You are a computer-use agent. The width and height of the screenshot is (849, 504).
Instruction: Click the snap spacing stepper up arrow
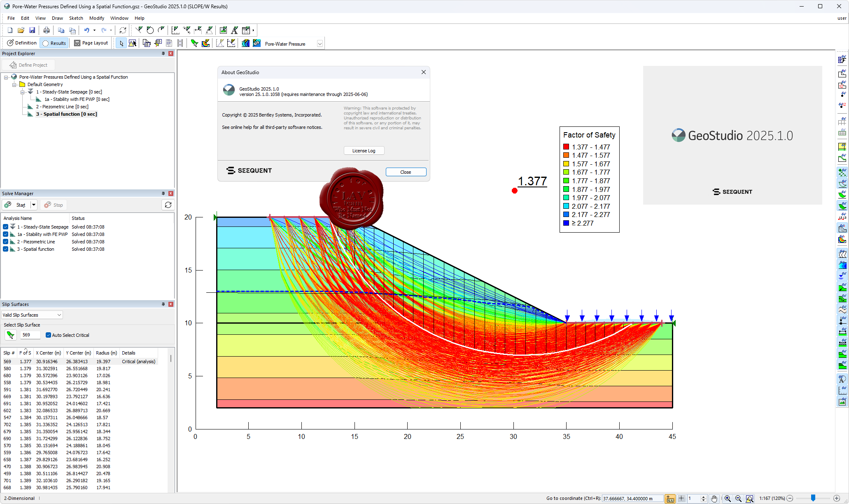click(x=704, y=497)
